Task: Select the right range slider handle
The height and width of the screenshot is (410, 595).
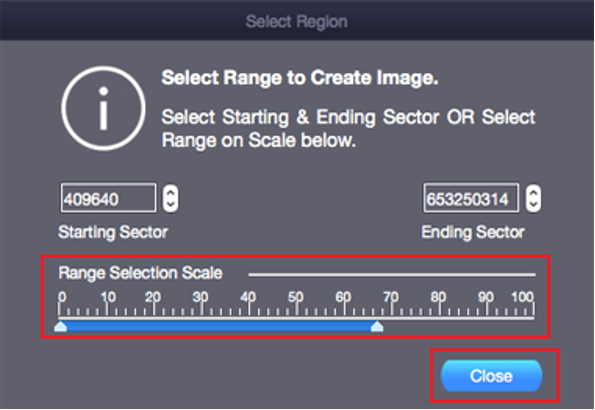Action: coord(377,326)
